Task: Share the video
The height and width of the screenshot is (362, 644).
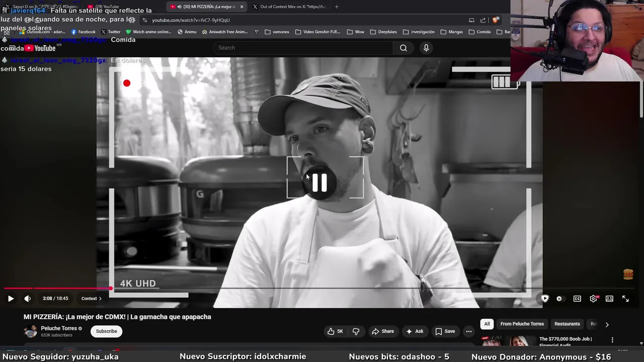Action: (x=383, y=331)
